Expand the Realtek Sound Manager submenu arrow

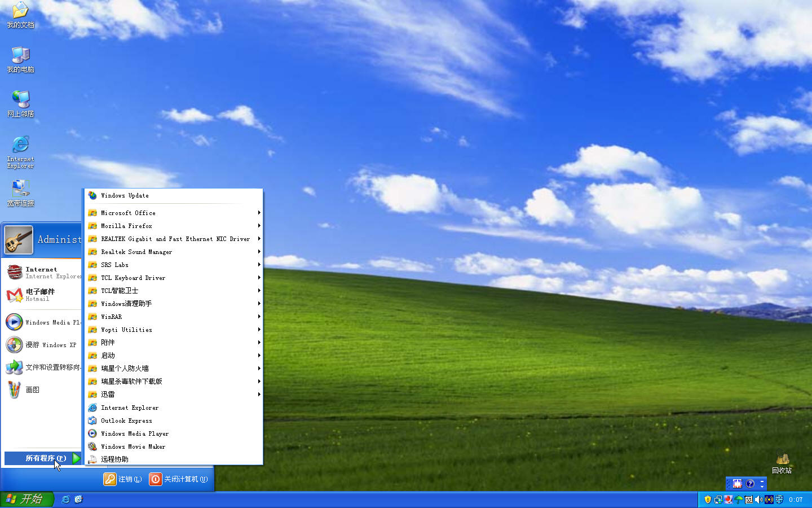tap(259, 252)
